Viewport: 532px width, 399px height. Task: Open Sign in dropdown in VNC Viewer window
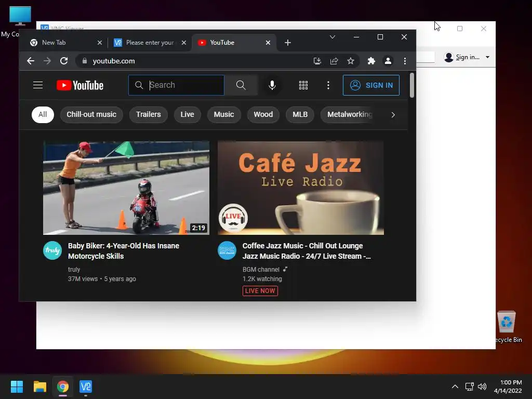(x=467, y=57)
